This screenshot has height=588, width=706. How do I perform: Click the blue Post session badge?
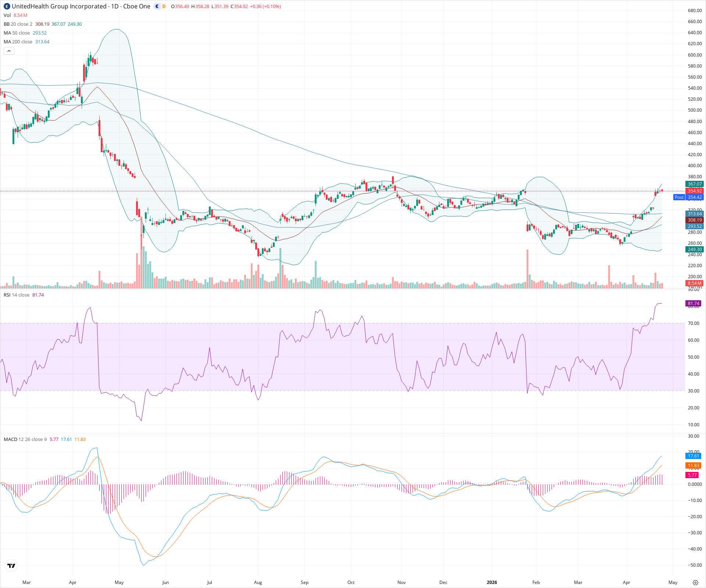[x=678, y=197]
